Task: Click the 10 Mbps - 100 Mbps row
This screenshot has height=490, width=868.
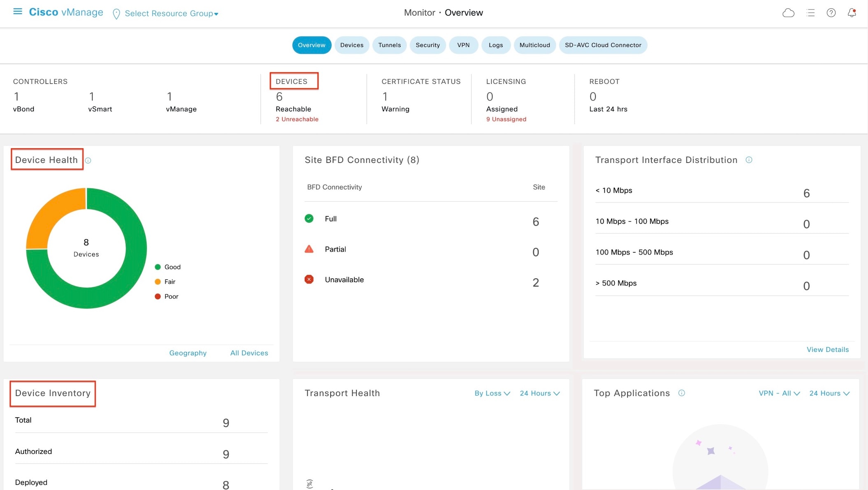Action: 722,222
